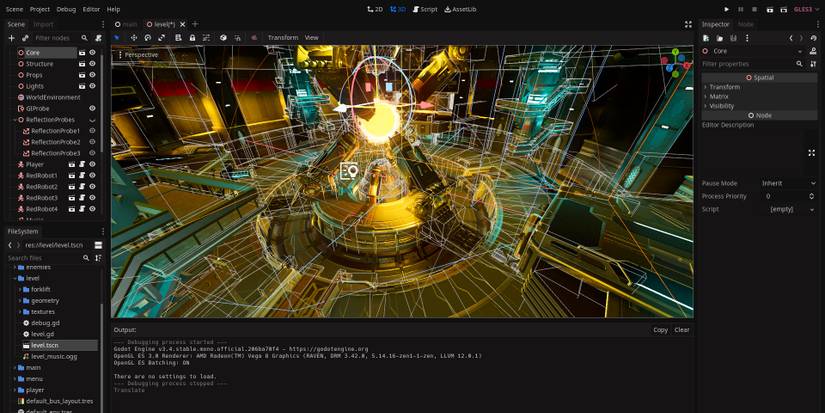Toggle distraction-free mode expand icon
Image resolution: width=825 pixels, height=413 pixels.
688,24
